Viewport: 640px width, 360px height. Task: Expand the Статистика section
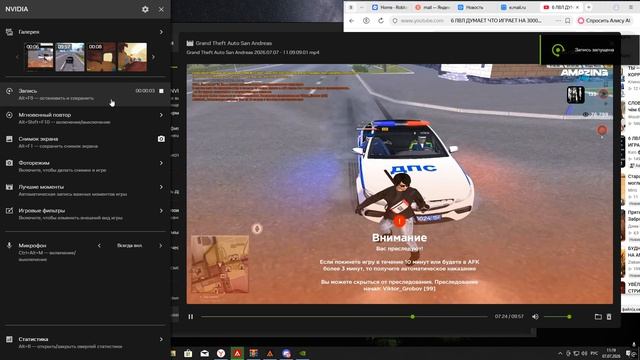click(x=161, y=339)
